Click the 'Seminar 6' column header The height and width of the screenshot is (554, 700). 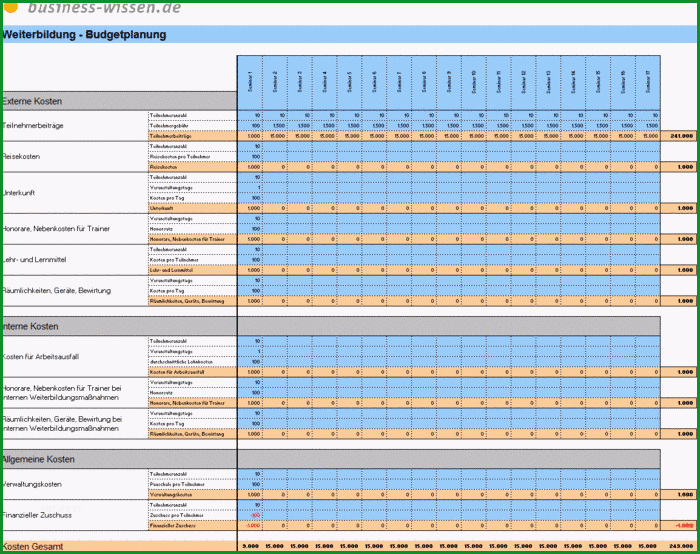(375, 82)
